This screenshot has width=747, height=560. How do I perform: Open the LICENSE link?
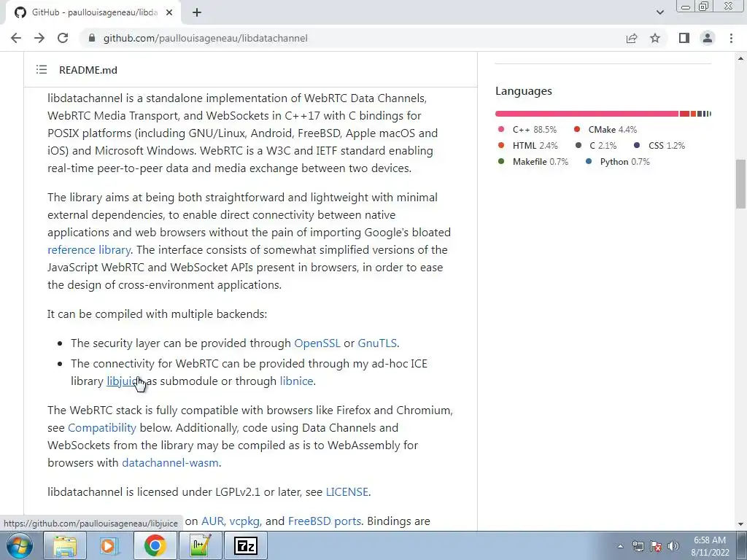347,492
